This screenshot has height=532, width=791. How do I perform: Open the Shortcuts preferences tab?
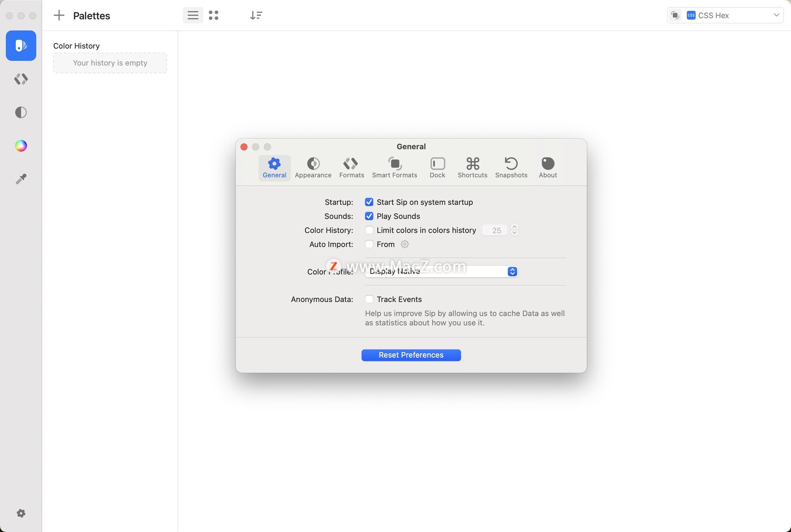472,168
